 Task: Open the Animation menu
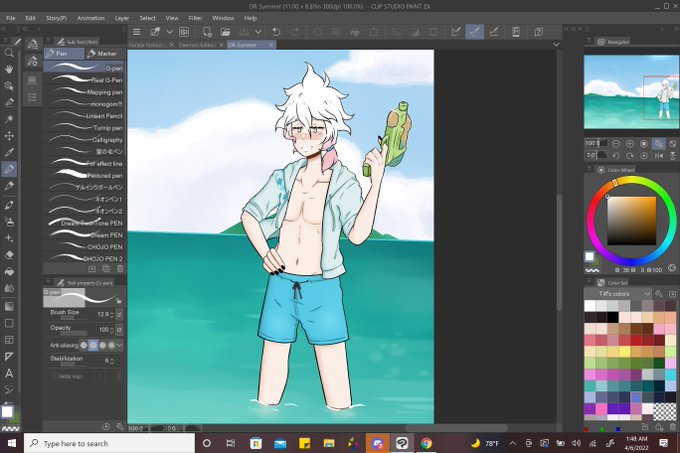91,18
